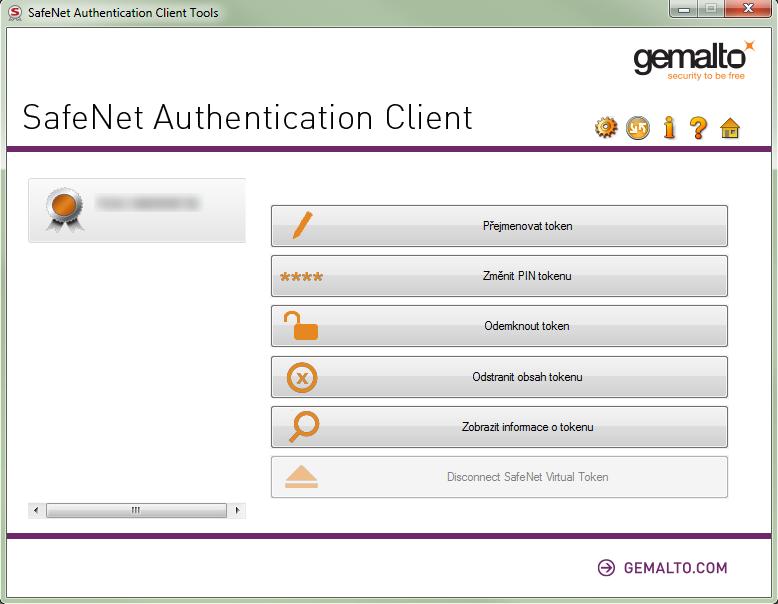
Task: Go to Home house icon
Action: tap(730, 129)
